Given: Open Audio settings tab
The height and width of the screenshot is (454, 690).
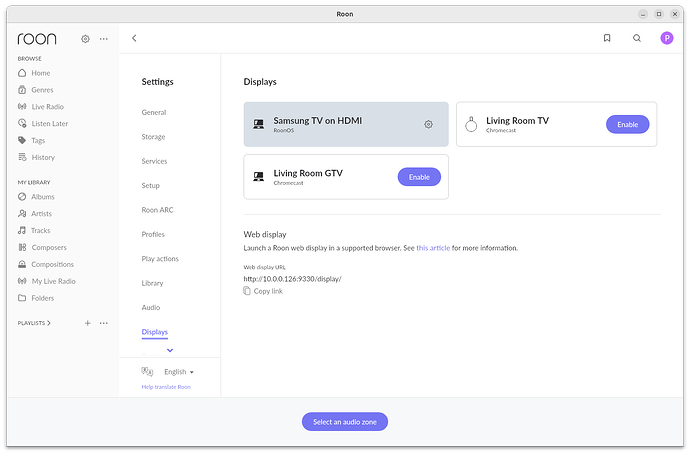Looking at the screenshot, I should click(151, 308).
